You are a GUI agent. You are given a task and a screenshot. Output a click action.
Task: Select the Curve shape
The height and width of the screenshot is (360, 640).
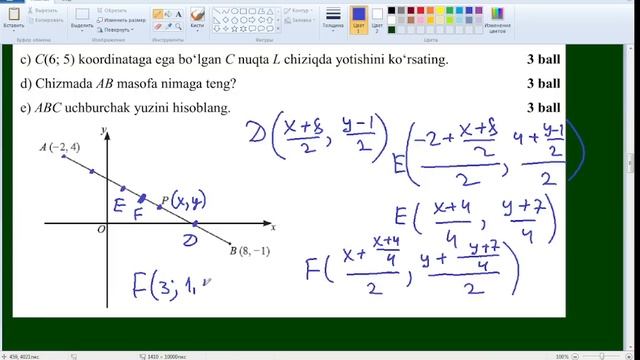[226, 11]
